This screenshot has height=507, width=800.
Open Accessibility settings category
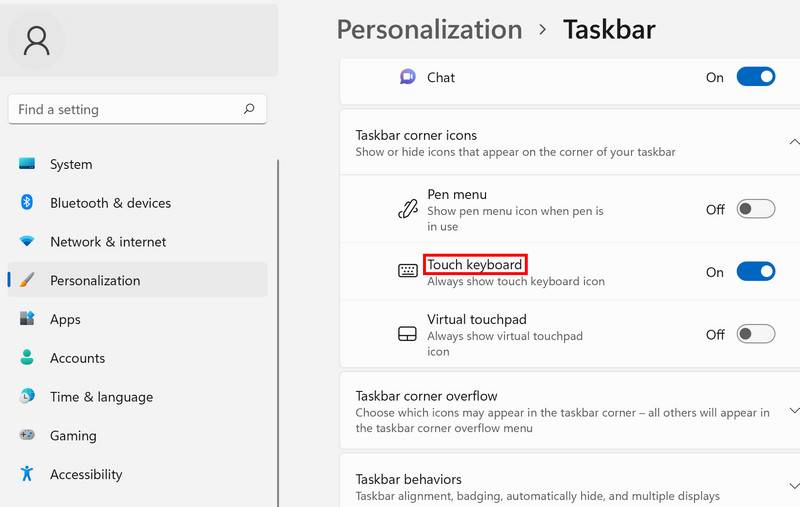138,474
